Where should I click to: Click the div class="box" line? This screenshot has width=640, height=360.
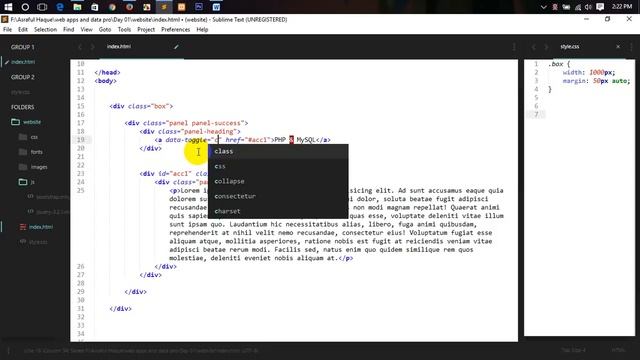[141, 106]
